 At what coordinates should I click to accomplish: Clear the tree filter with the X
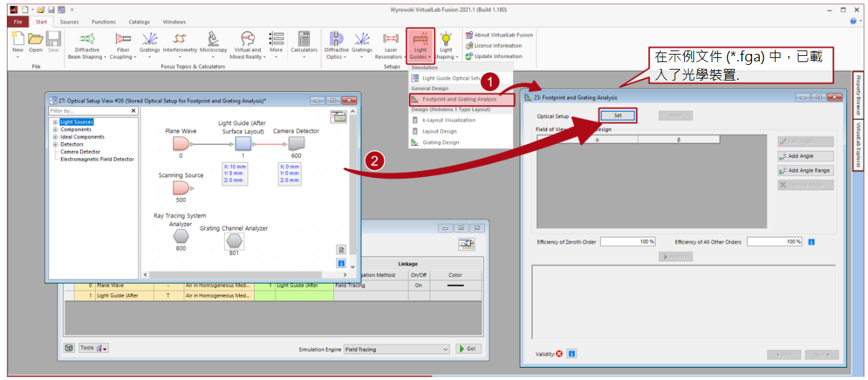[133, 111]
